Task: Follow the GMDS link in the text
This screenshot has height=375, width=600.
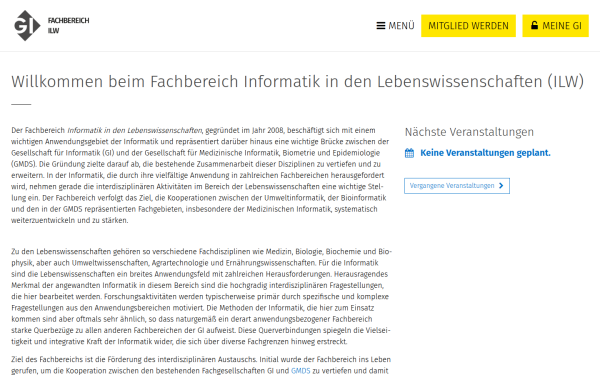Action: point(300,370)
